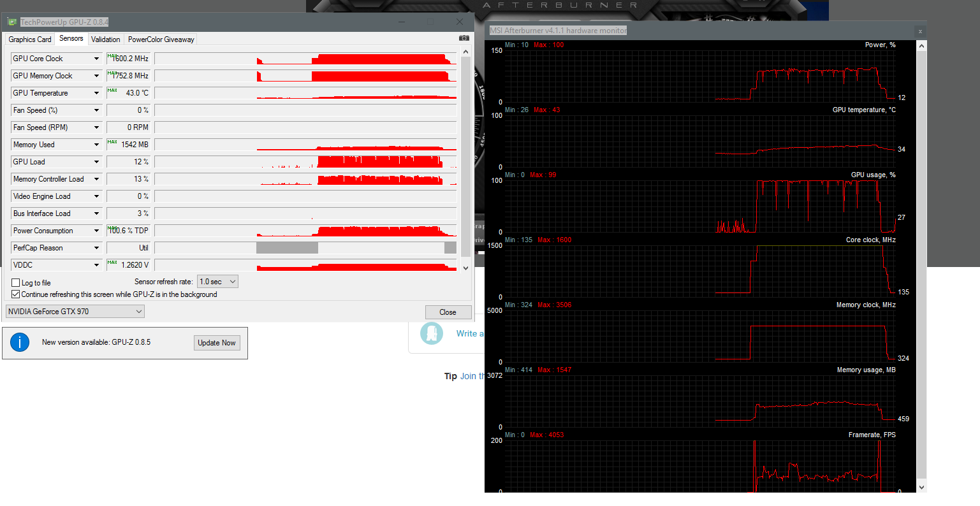The height and width of the screenshot is (506, 980).
Task: Click the New version available GPU-Z 0.8.5 text
Action: click(96, 342)
